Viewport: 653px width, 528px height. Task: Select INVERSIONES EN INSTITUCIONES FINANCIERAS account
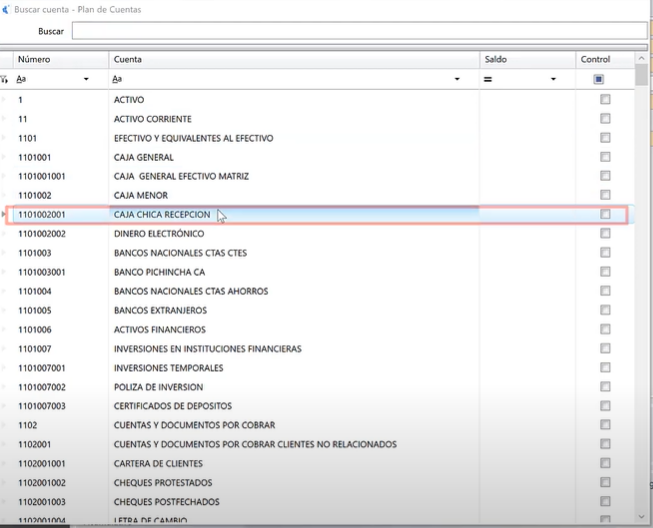pyautogui.click(x=208, y=349)
